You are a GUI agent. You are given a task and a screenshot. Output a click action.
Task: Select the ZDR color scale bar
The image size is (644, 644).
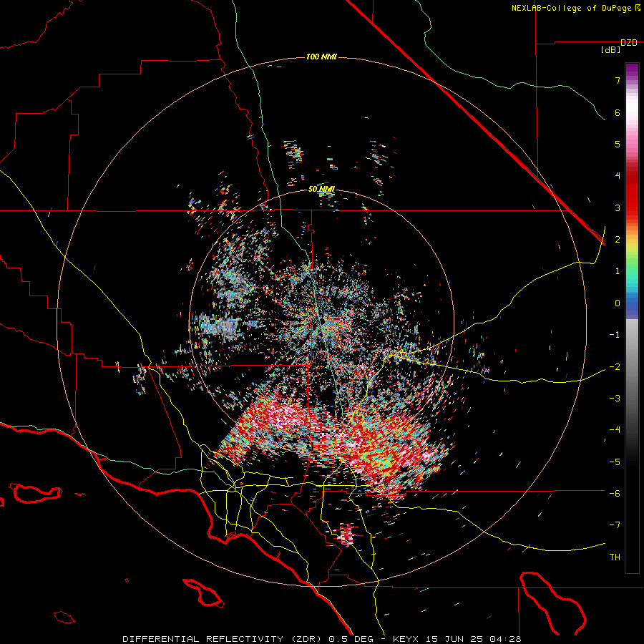click(632, 318)
